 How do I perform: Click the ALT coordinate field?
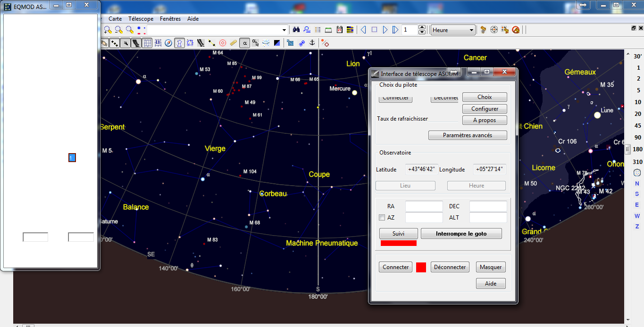click(488, 218)
